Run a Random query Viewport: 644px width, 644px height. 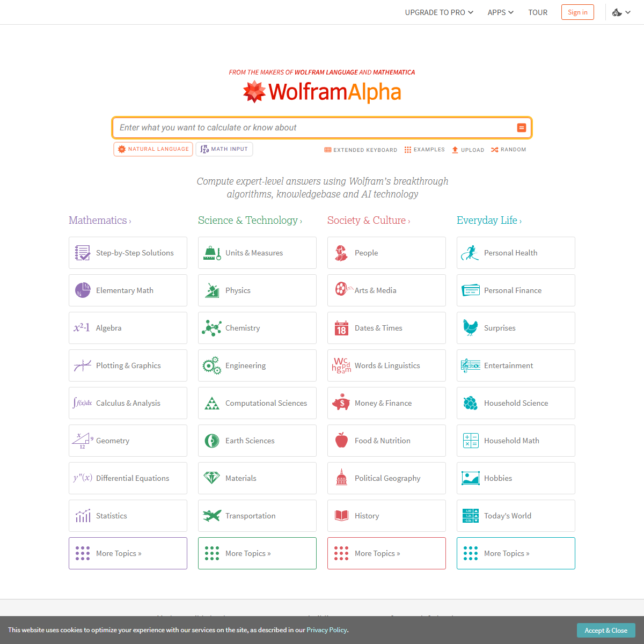[x=508, y=150]
